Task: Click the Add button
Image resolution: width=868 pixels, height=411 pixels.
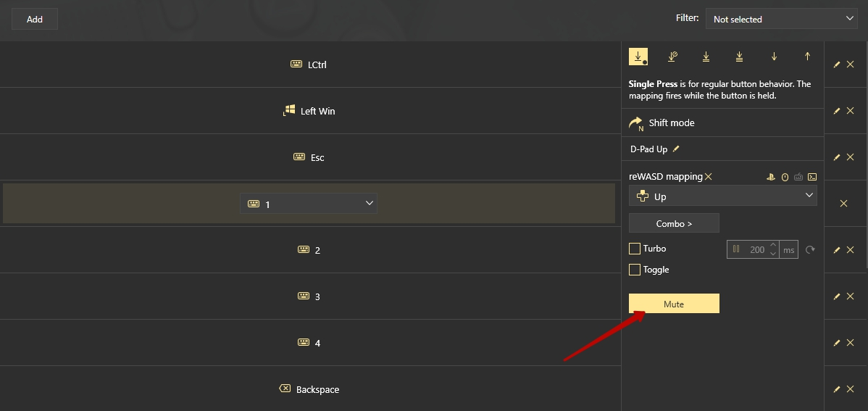Action: coord(35,19)
